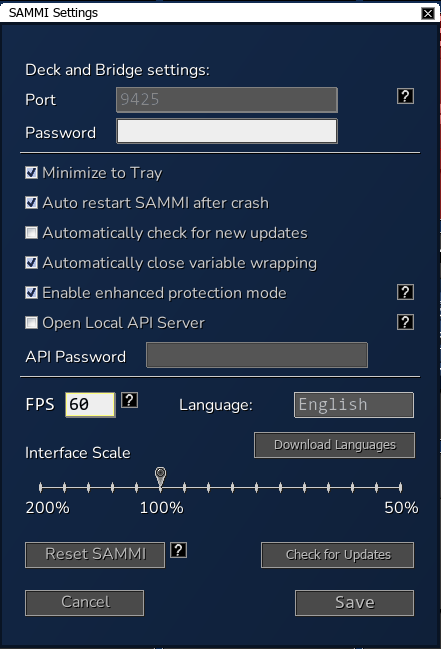Open help icon next to FPS
441x649 pixels.
[129, 400]
